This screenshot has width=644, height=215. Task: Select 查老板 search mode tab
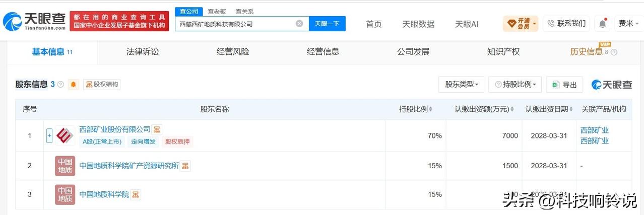217,11
